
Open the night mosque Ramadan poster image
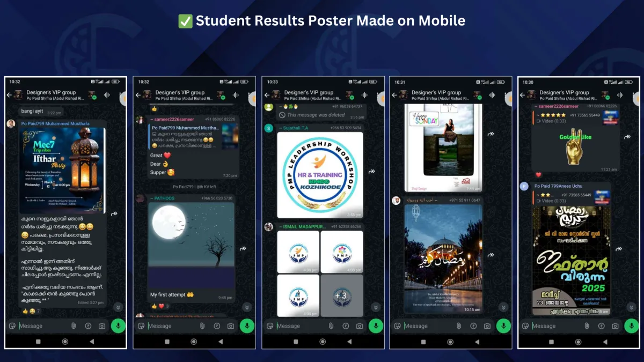click(443, 259)
